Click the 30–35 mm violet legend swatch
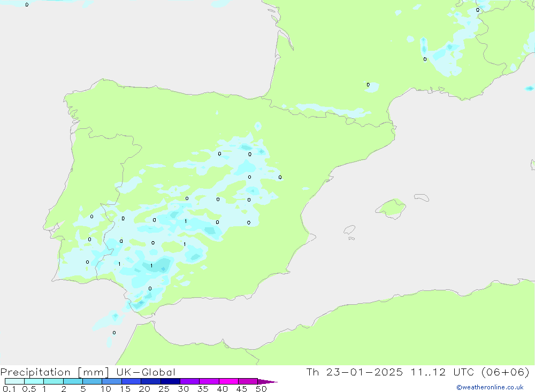The image size is (535, 392). tap(190, 381)
